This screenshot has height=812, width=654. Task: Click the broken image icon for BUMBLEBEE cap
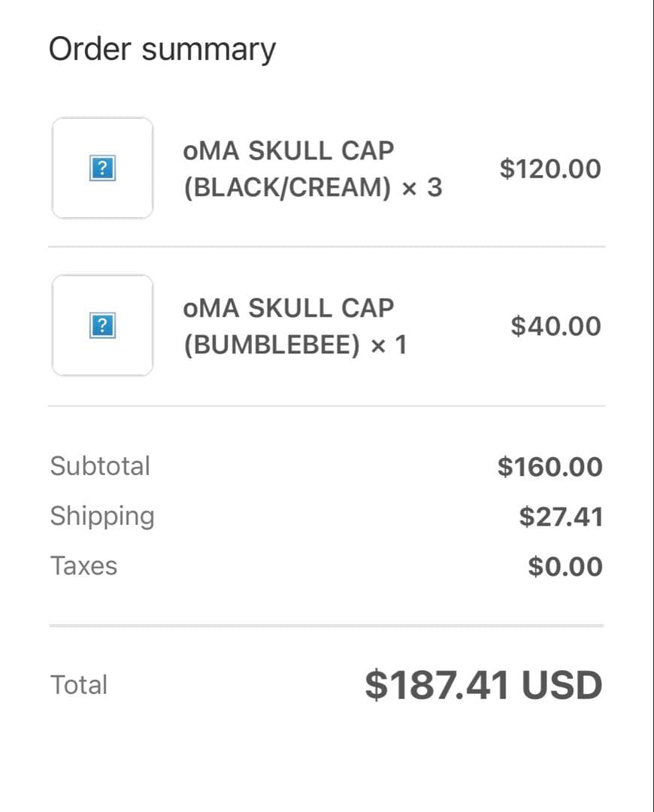pyautogui.click(x=102, y=326)
